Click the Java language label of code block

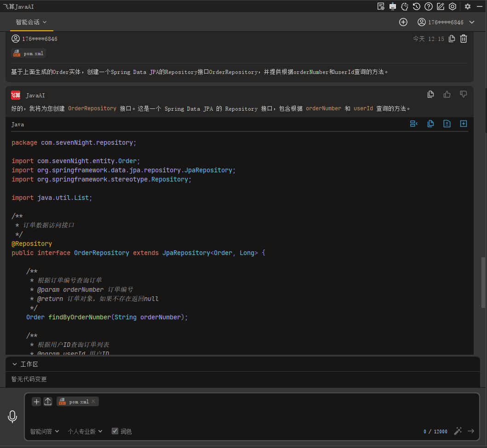coord(17,125)
